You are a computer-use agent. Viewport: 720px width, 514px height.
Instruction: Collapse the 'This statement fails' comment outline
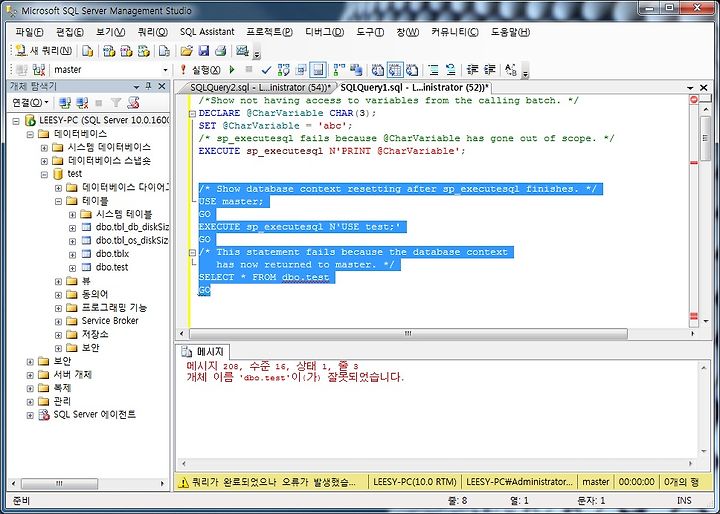[x=192, y=252]
